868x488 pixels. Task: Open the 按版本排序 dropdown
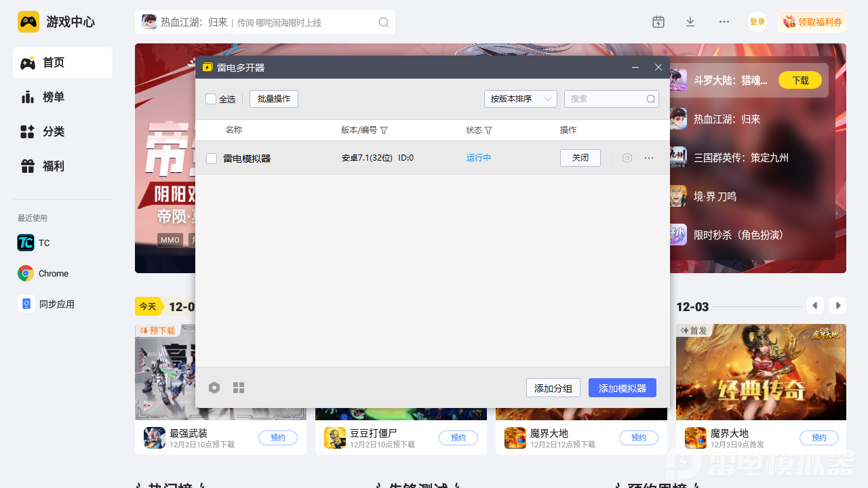point(520,98)
